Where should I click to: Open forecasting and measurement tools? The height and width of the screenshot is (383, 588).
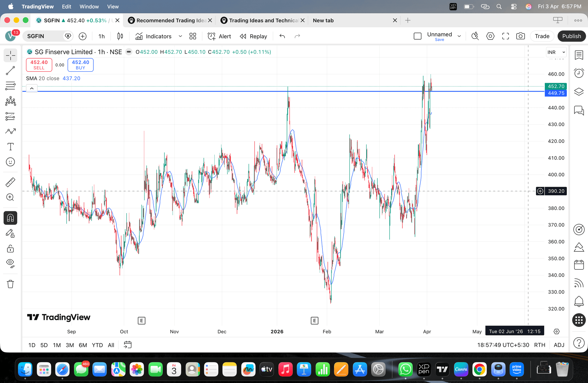[x=10, y=116]
